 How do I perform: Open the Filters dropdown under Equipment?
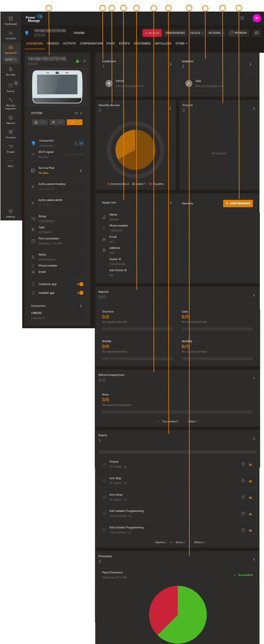point(11,59)
